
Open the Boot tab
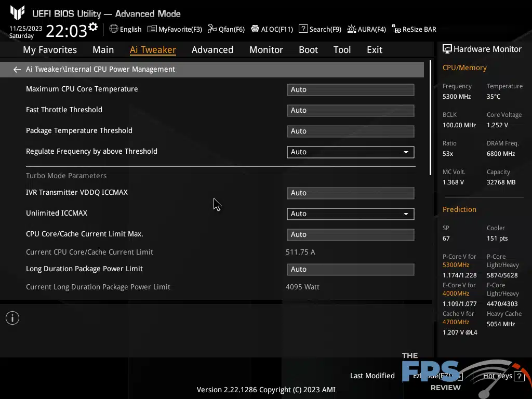click(x=309, y=50)
